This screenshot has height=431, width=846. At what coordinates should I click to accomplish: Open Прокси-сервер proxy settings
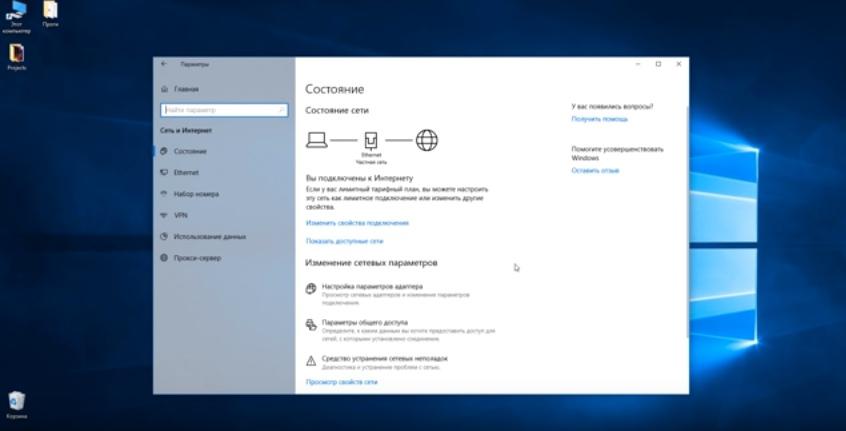(197, 258)
